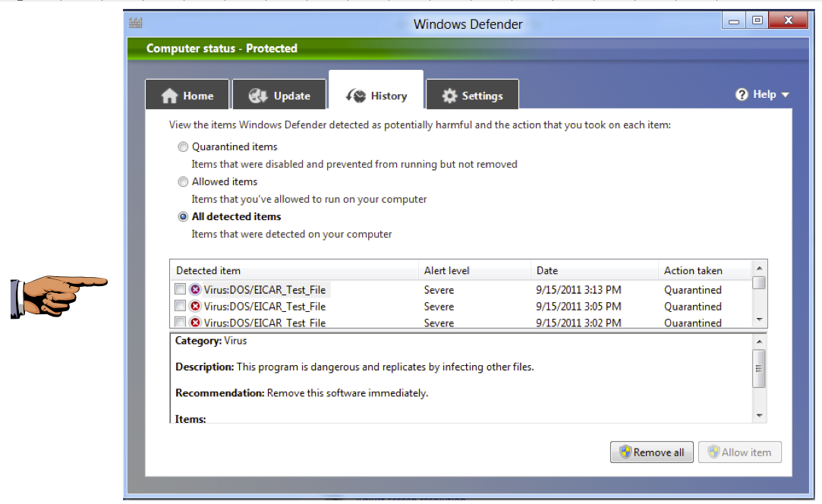This screenshot has height=504, width=822.
Task: Click the Remove all button
Action: coord(651,452)
